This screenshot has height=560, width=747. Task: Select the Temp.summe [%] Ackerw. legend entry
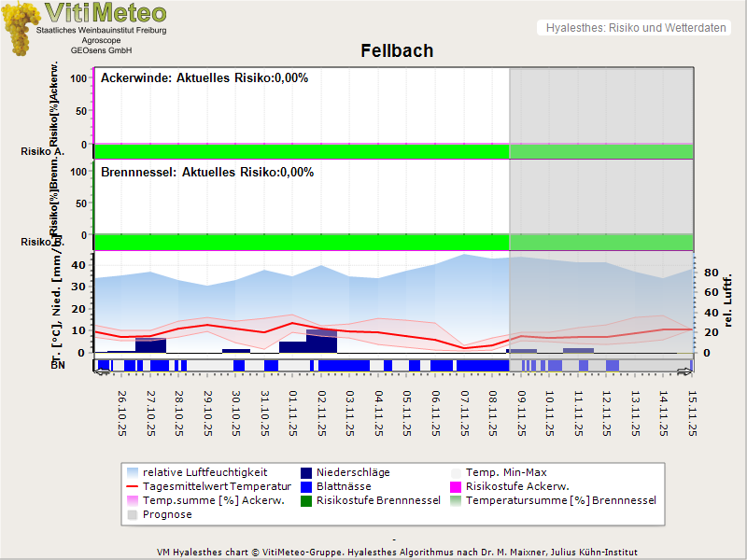pos(199,500)
